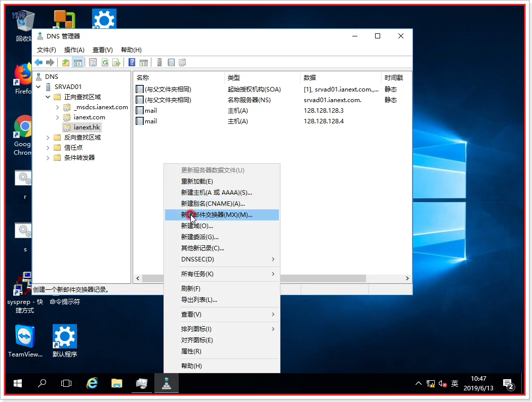This screenshot has height=402, width=532.
Task: Click the network tray icon
Action: pyautogui.click(x=431, y=384)
